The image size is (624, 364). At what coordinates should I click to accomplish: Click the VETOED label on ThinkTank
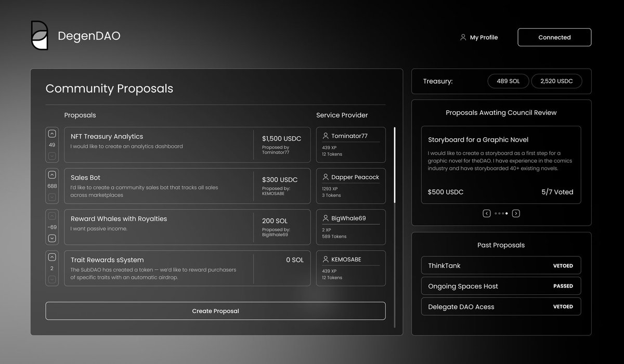(563, 266)
